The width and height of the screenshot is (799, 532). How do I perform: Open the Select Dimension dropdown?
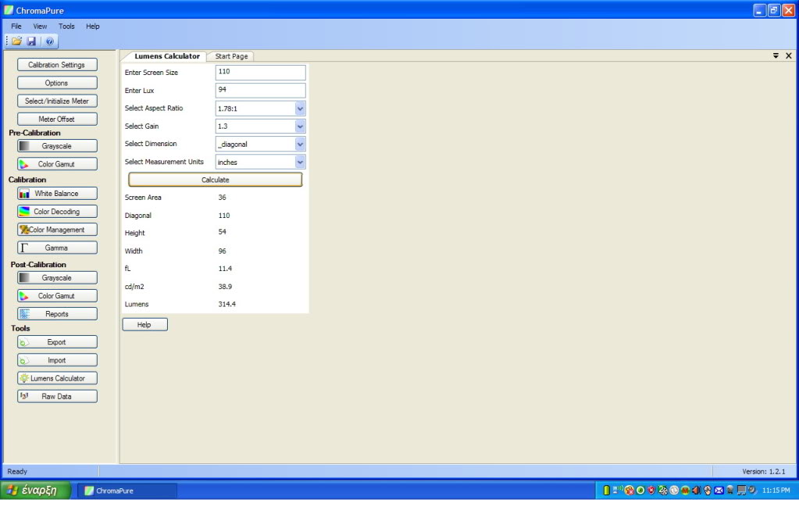(x=300, y=145)
